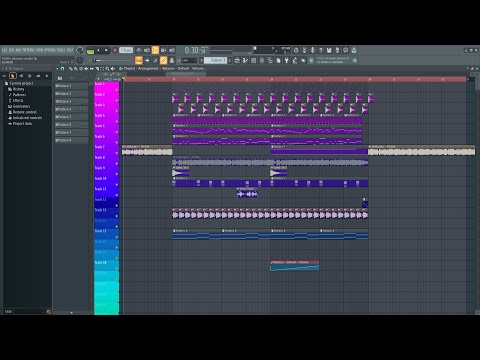Image resolution: width=480 pixels, height=360 pixels.
Task: Open the Help menu
Action: tap(70, 50)
